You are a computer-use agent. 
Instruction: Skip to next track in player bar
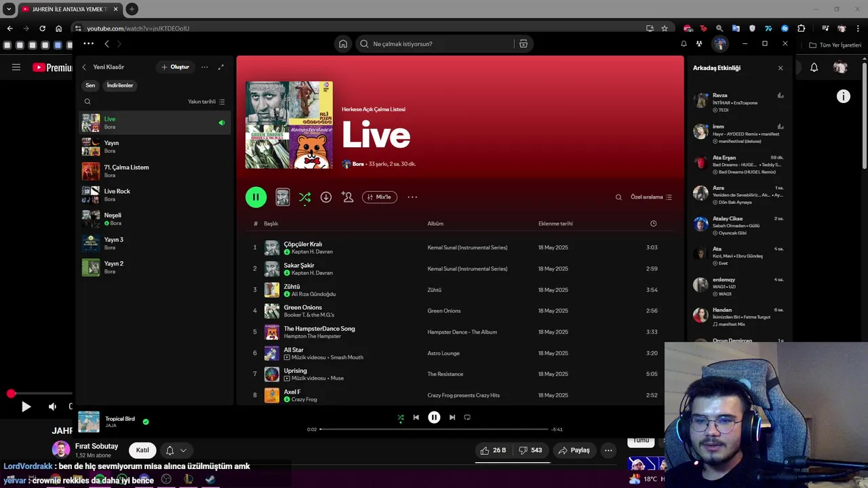point(452,418)
